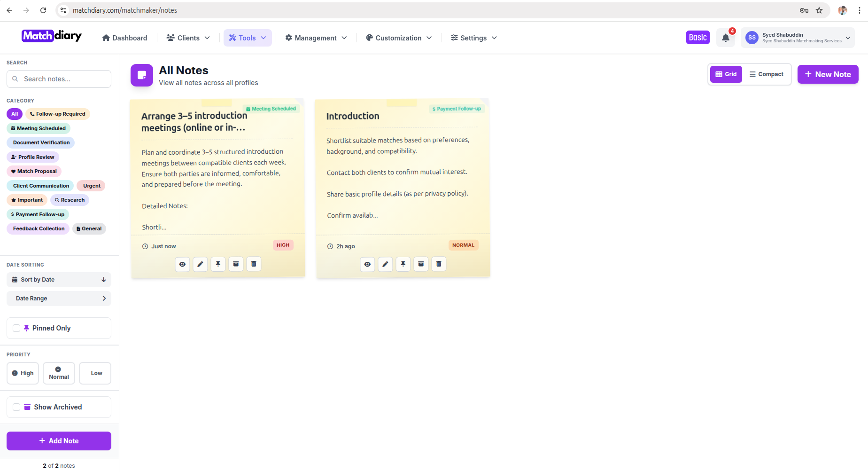Enable the Pinned Only checkbox
The image size is (868, 472).
pos(16,328)
